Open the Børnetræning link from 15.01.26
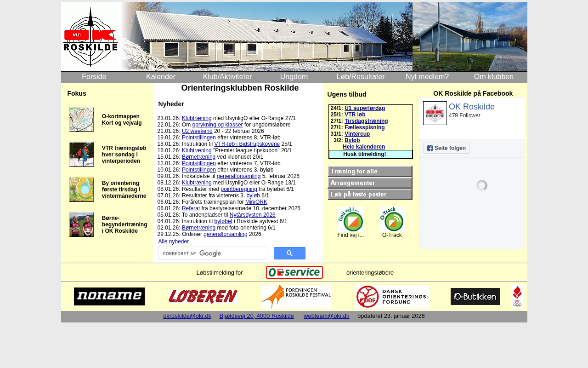The width and height of the screenshot is (588, 368). [x=198, y=157]
